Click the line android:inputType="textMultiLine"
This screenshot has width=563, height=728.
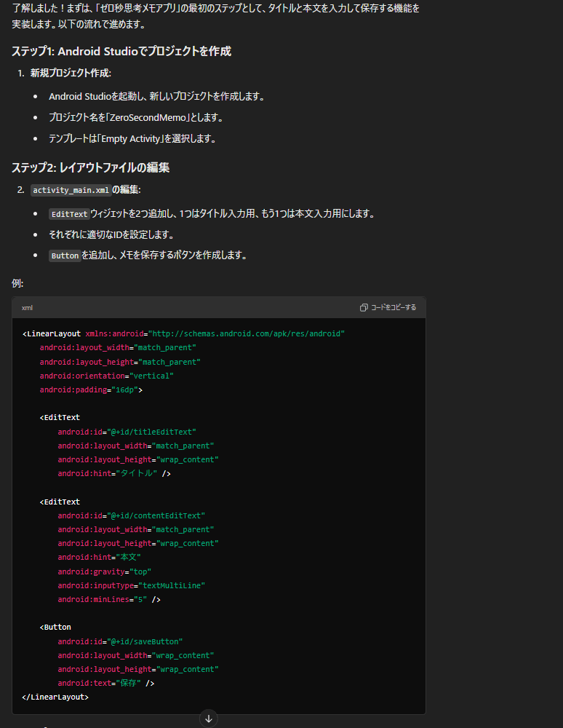pyautogui.click(x=131, y=585)
